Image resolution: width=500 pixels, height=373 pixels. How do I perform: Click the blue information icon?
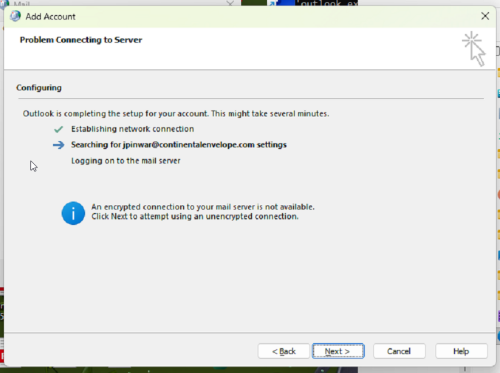point(73,213)
